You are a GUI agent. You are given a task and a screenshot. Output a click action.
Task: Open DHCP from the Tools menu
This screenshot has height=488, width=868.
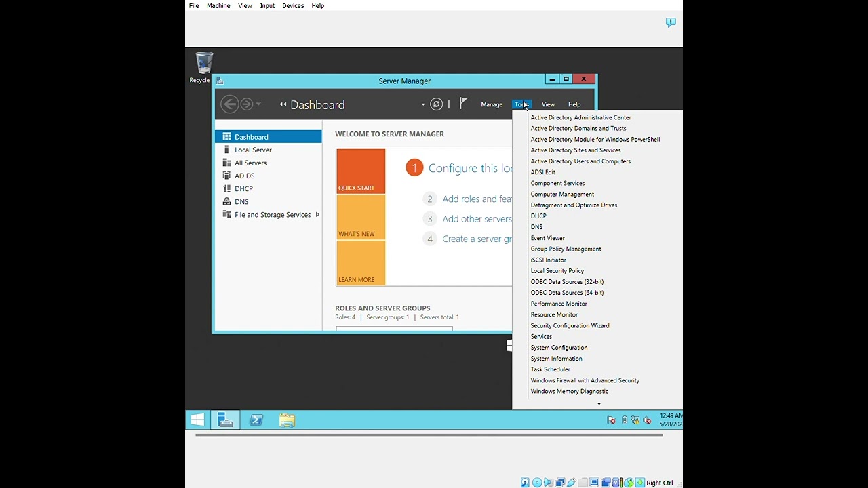click(538, 216)
